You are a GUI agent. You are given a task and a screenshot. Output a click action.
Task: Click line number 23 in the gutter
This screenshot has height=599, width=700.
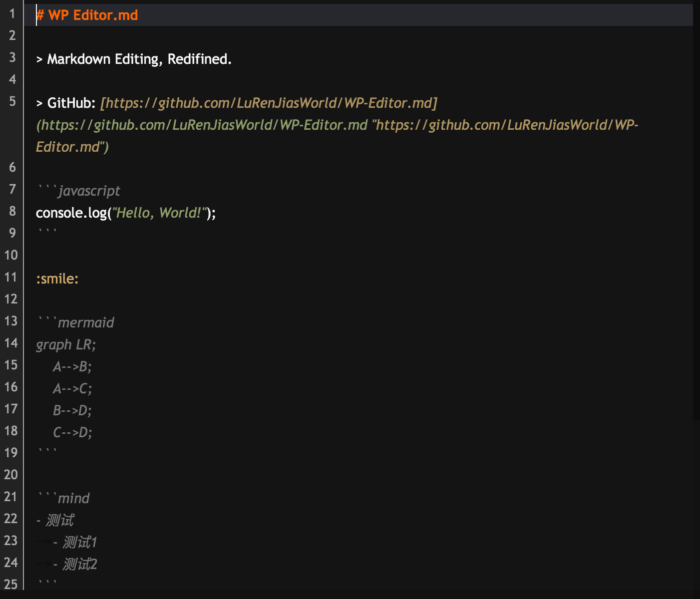pyautogui.click(x=11, y=541)
